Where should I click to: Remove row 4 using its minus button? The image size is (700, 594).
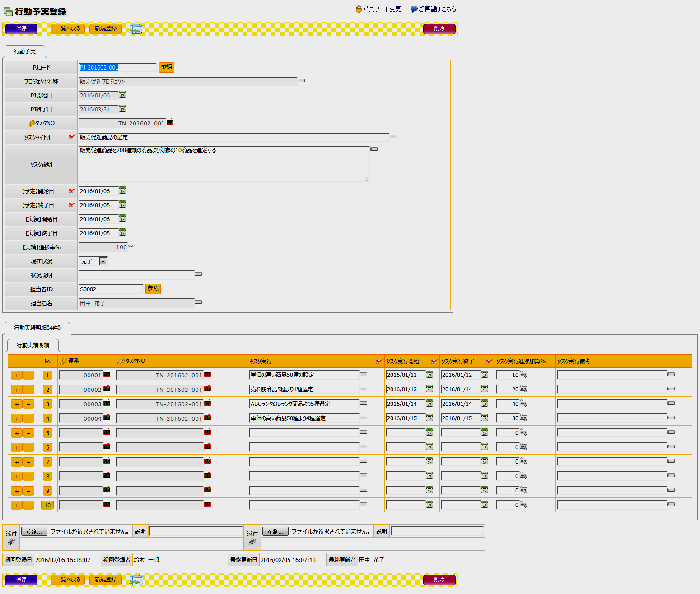28,419
